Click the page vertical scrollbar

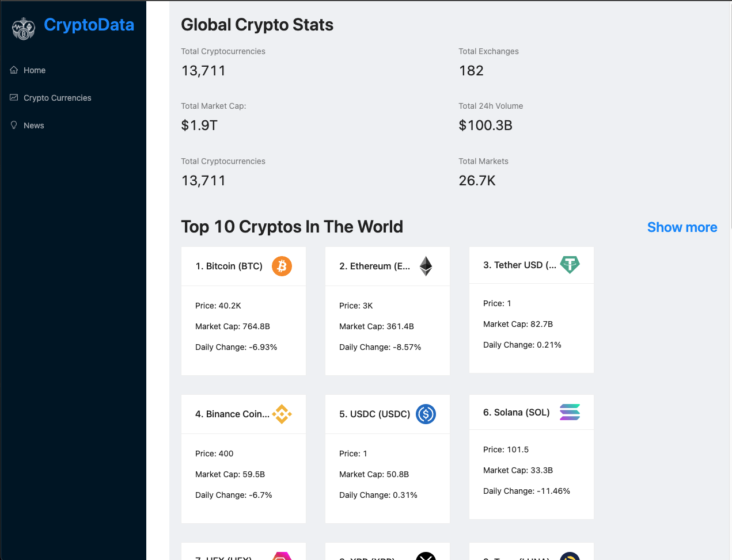click(730, 115)
